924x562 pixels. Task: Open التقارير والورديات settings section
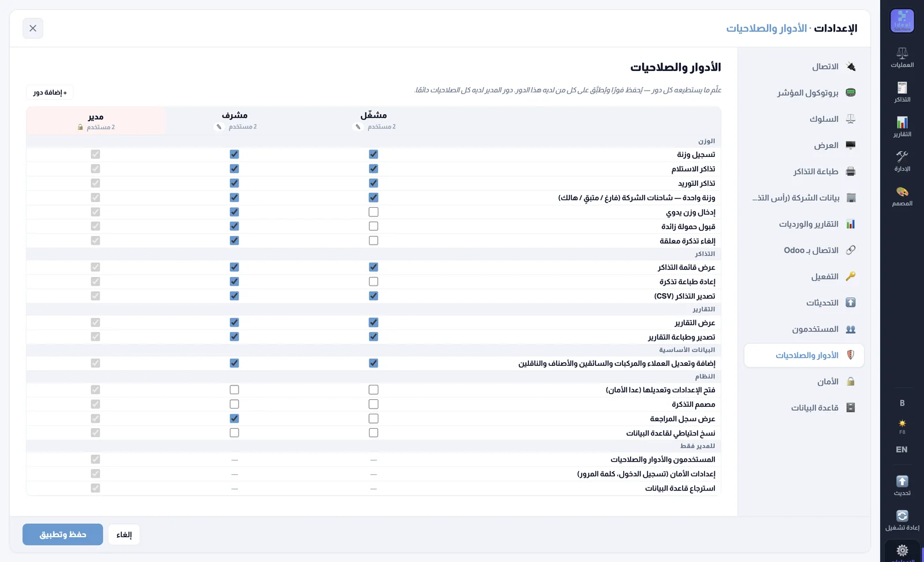pyautogui.click(x=804, y=224)
